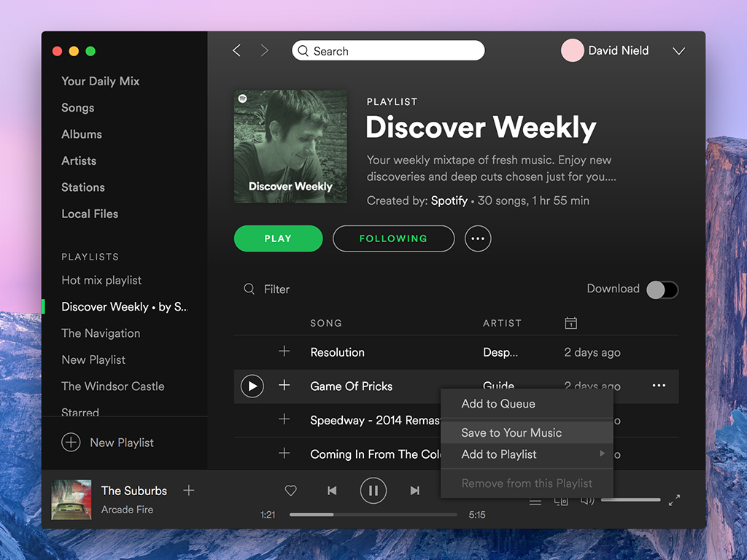
Task: Add The Suburbs to your music
Action: coord(189,491)
